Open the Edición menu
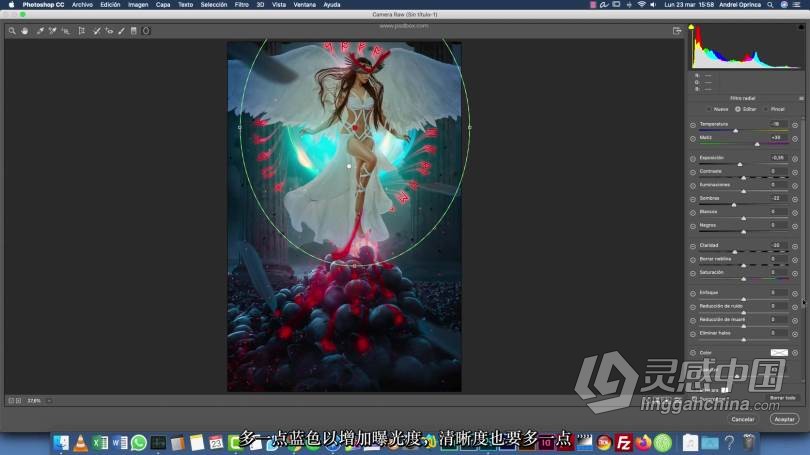Image resolution: width=810 pixels, height=455 pixels. [110, 5]
